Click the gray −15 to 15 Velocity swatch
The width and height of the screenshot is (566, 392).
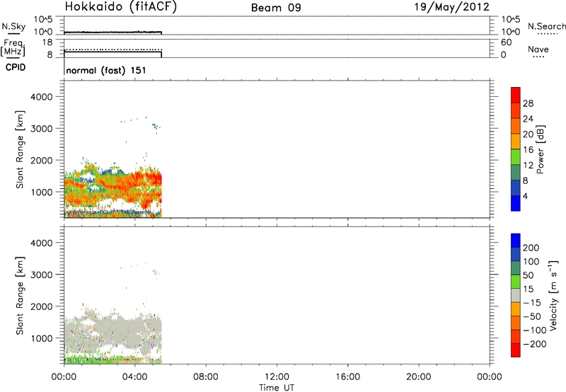click(516, 295)
